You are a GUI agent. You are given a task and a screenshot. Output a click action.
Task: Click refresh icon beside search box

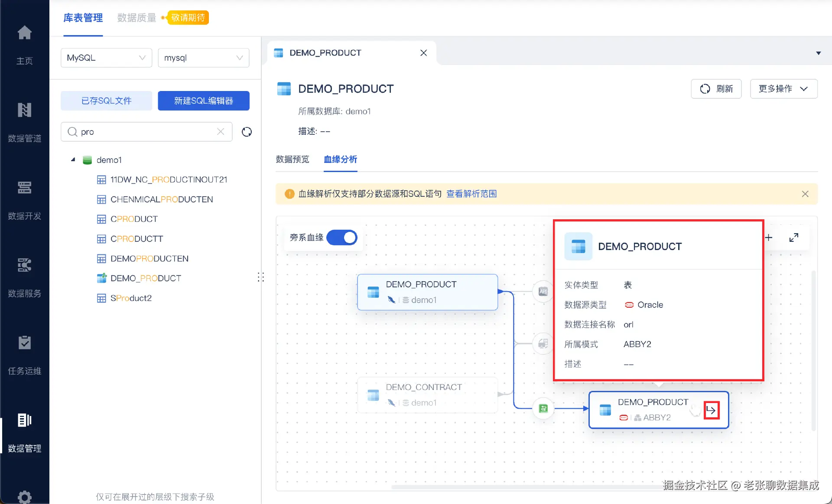(x=247, y=132)
